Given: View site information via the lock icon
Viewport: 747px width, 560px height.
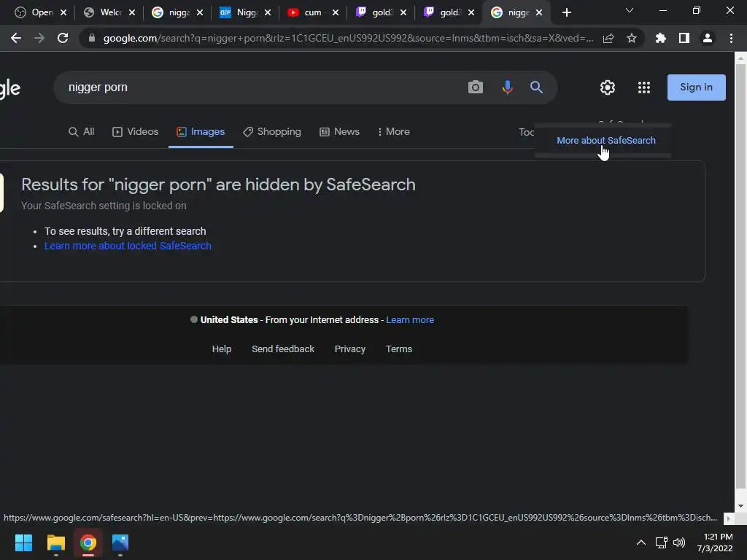Looking at the screenshot, I should (92, 38).
